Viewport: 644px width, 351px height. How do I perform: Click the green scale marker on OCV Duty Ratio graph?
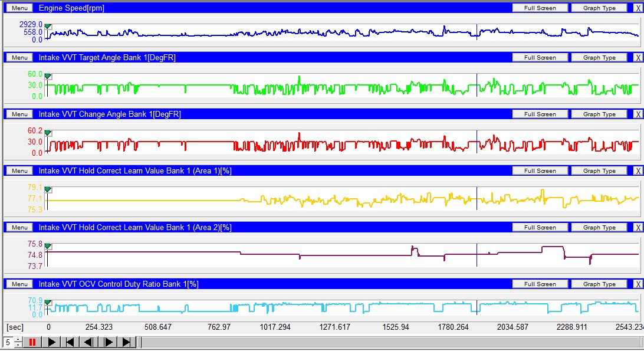pyautogui.click(x=48, y=303)
